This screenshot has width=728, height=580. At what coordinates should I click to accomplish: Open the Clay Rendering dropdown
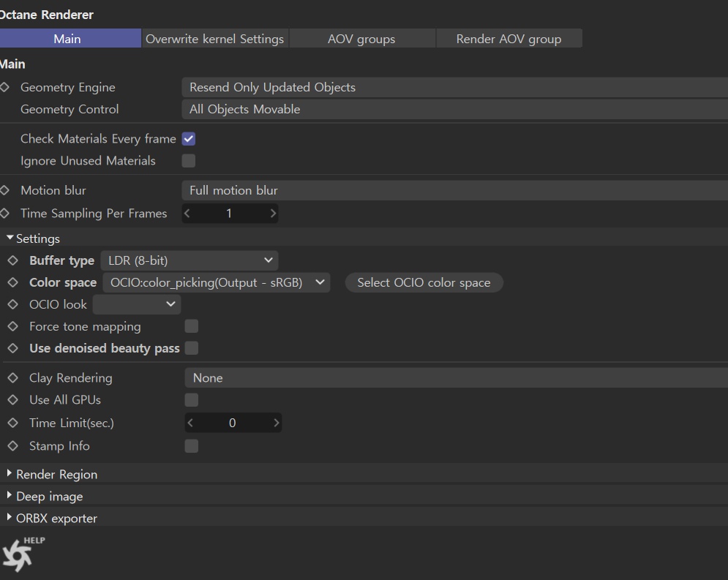(457, 377)
